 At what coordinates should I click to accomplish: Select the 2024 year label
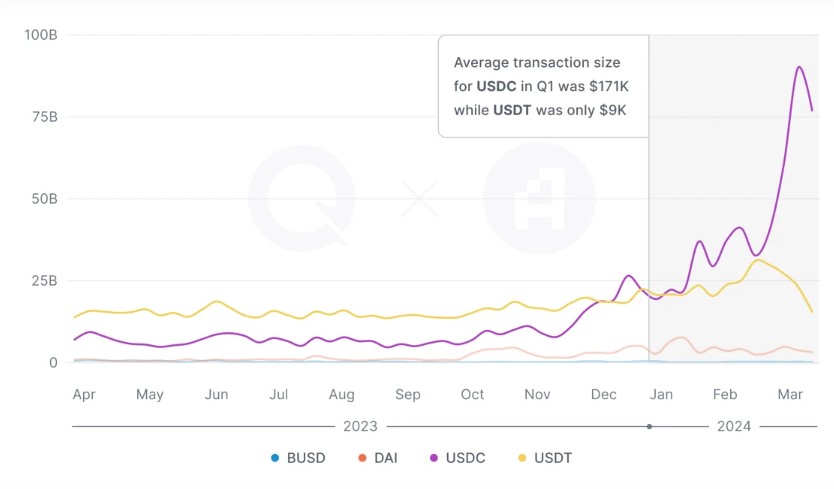point(733,426)
